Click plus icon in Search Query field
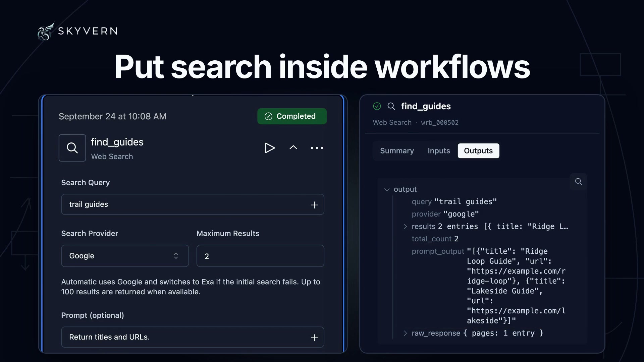Screen dimensions: 644x362 [x=314, y=205]
